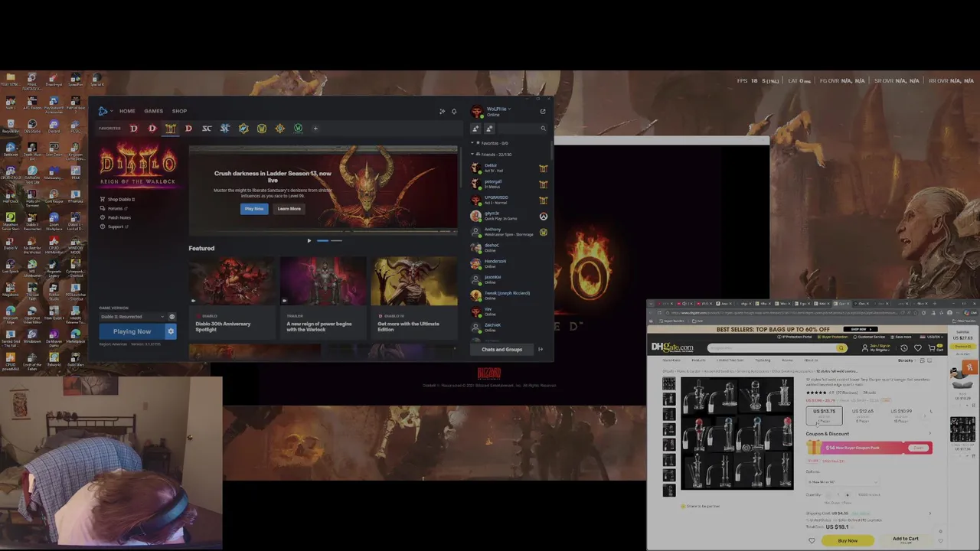Select the US $13.75 price tier
Screen dimensions: 980x551
tap(824, 415)
